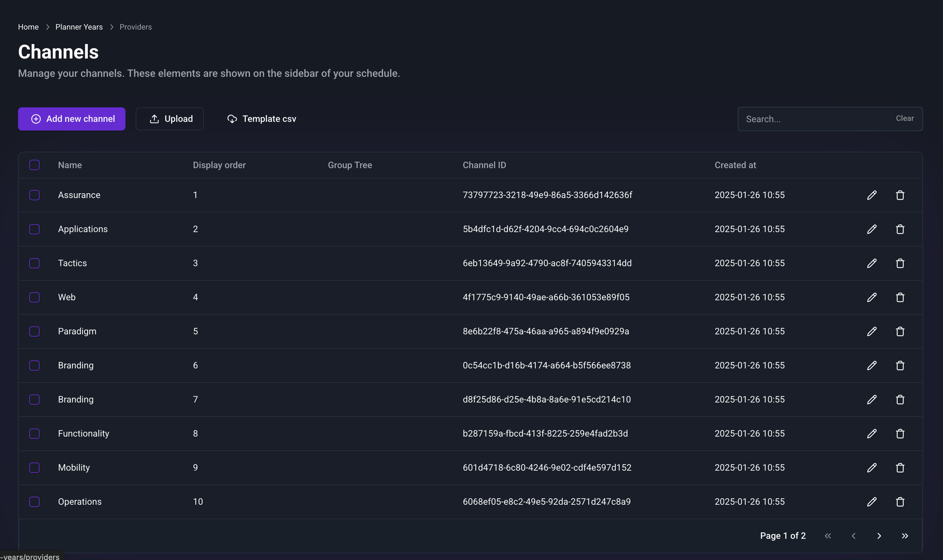
Task: Select the Assurance channel ID text
Action: (547, 195)
